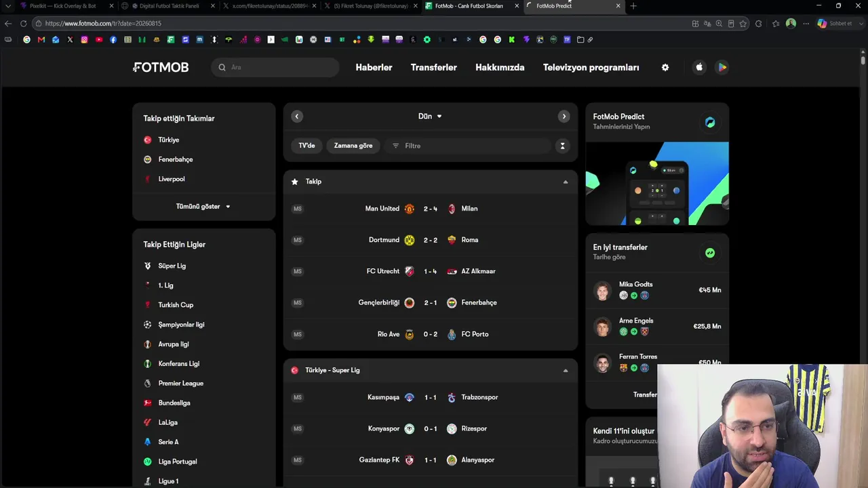
Task: Open a new browser tab
Action: (x=633, y=6)
